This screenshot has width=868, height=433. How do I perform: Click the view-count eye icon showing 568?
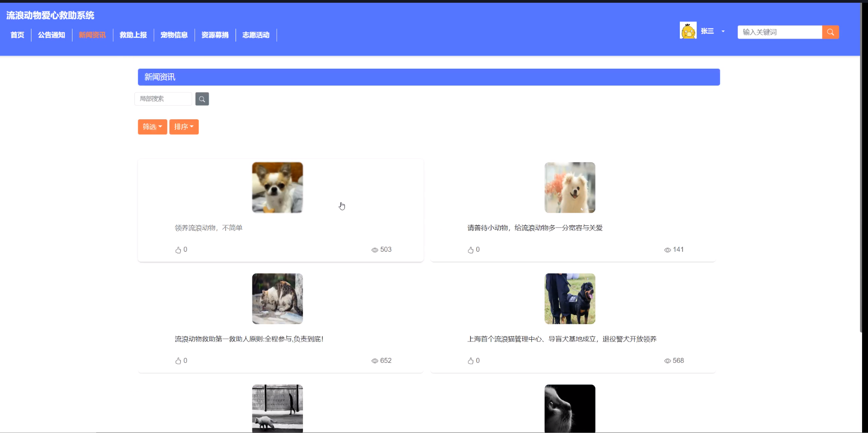pyautogui.click(x=668, y=361)
